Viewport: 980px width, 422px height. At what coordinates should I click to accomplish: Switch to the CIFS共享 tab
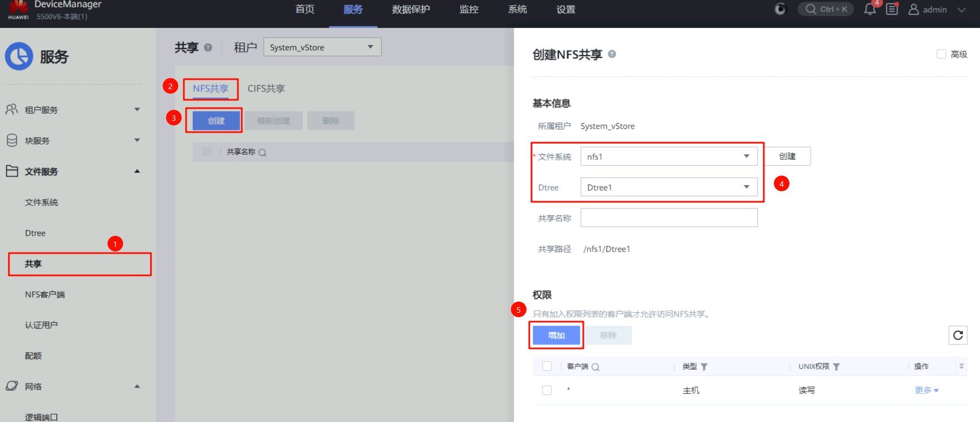tap(266, 89)
